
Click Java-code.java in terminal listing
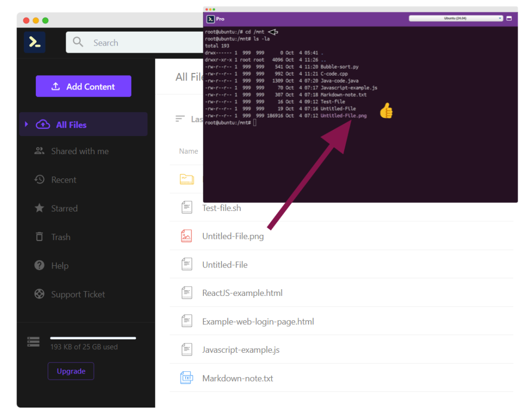[x=340, y=81]
